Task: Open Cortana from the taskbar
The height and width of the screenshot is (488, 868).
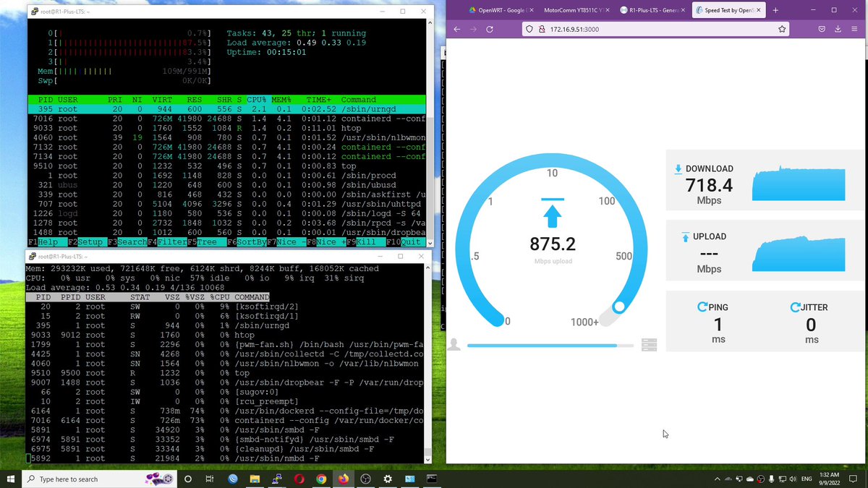Action: pos(188,479)
